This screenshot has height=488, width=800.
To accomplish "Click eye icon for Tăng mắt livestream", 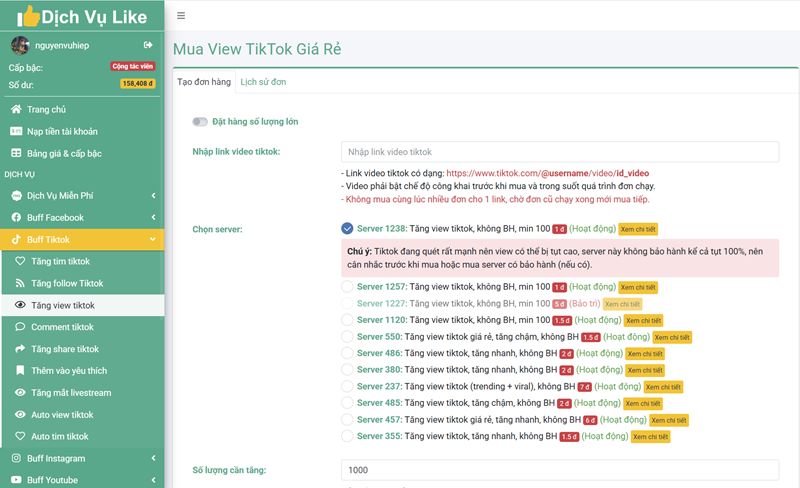I will point(20,393).
